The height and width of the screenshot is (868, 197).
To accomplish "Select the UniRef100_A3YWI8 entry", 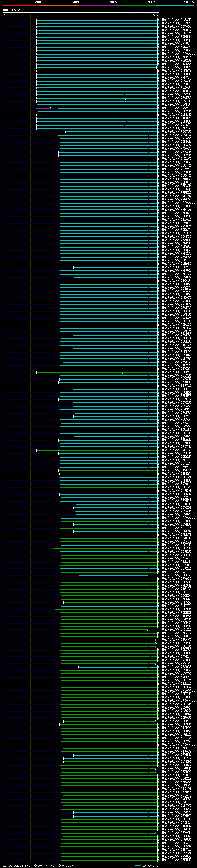I will tap(176, 501).
